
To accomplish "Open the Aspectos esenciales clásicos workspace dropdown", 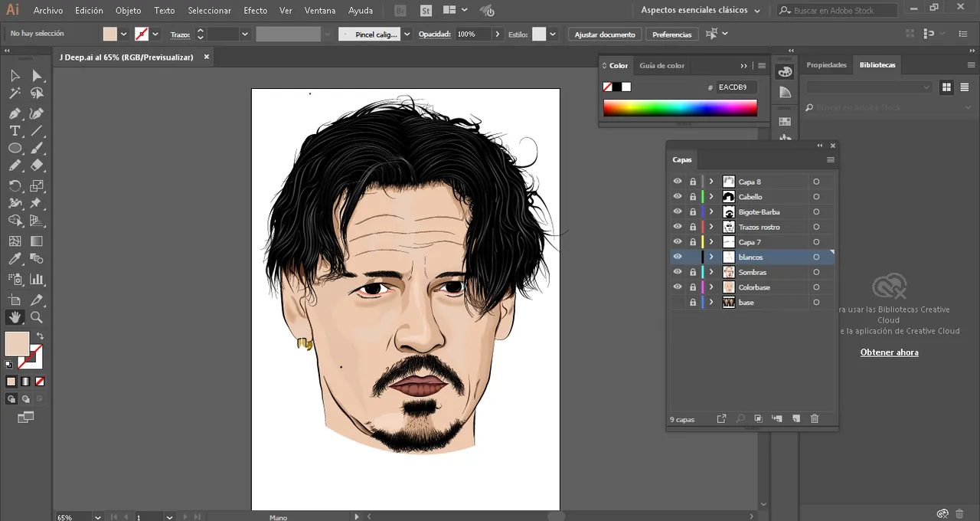I will (701, 11).
